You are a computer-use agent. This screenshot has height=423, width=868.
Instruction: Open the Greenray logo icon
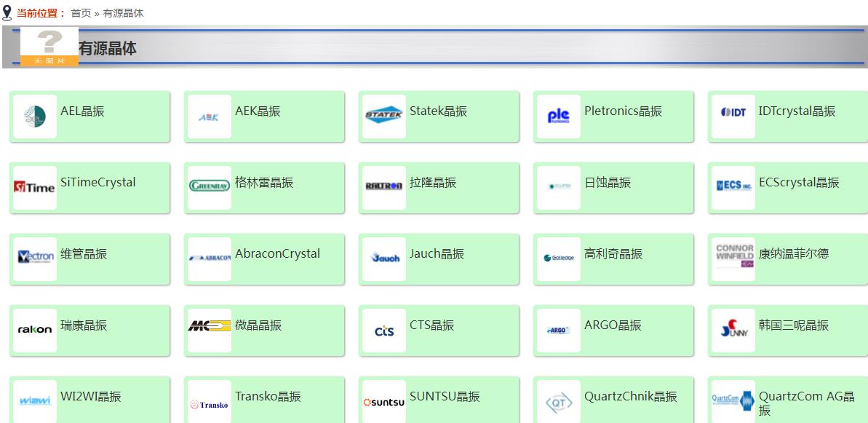pyautogui.click(x=210, y=188)
